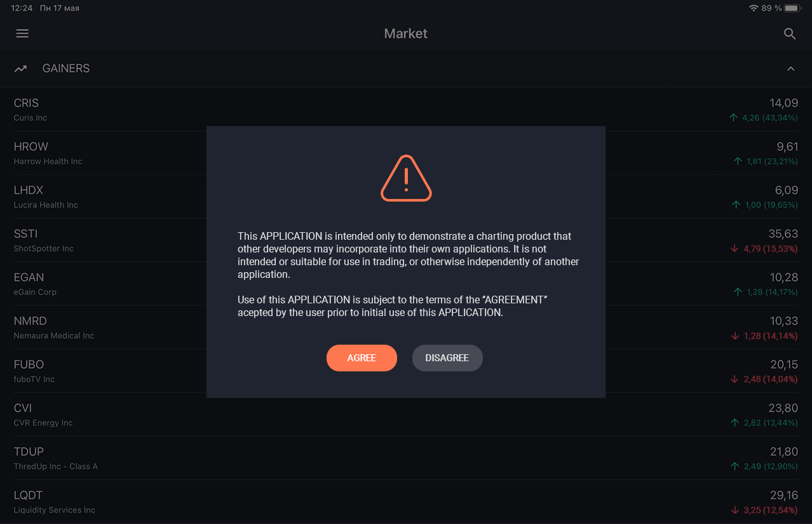
Task: Click the battery indicator icon
Action: click(792, 8)
